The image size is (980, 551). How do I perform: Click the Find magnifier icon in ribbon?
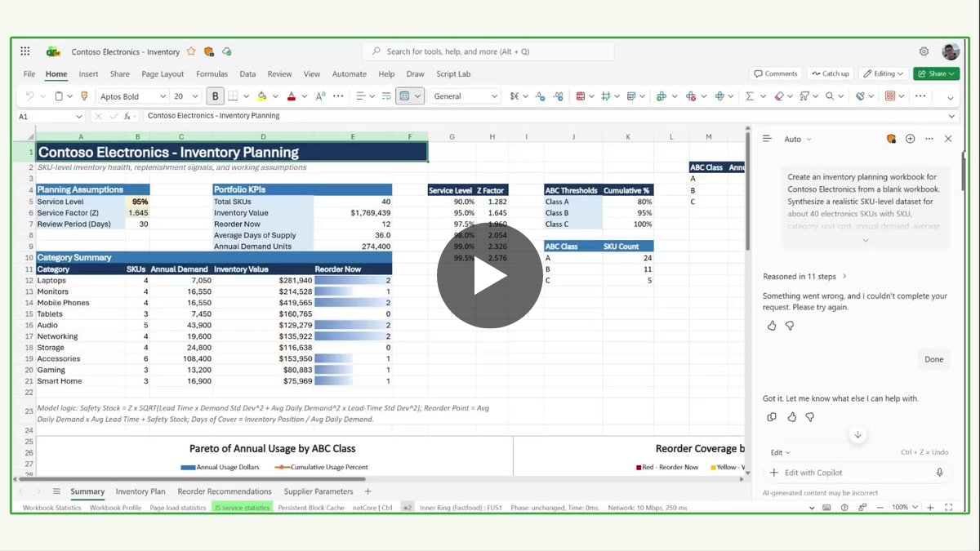(x=830, y=96)
